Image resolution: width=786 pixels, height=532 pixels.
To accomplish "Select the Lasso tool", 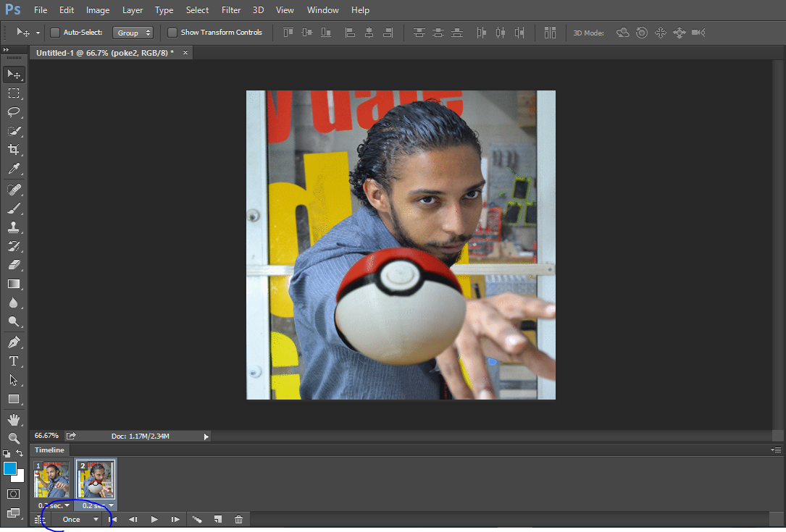I will click(x=14, y=111).
